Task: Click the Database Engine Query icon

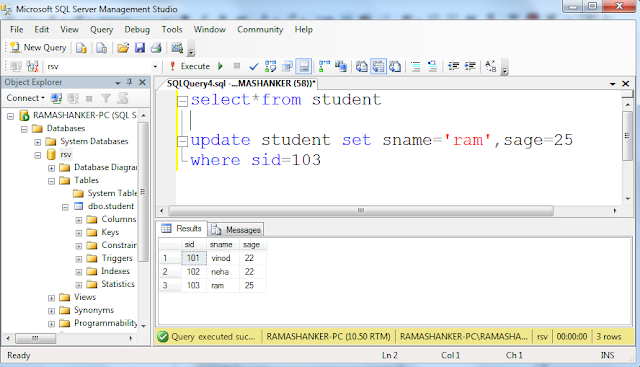Action: pyautogui.click(x=81, y=48)
